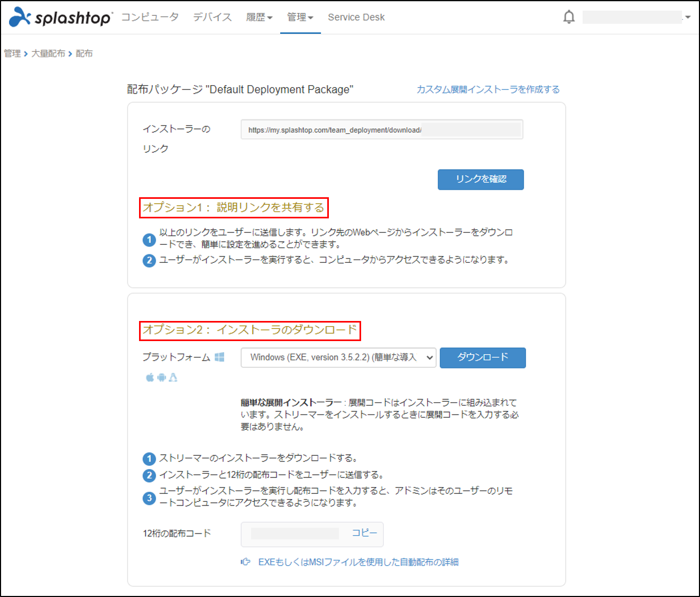This screenshot has height=597, width=700.
Task: Open the Service Desk tab
Action: 356,17
